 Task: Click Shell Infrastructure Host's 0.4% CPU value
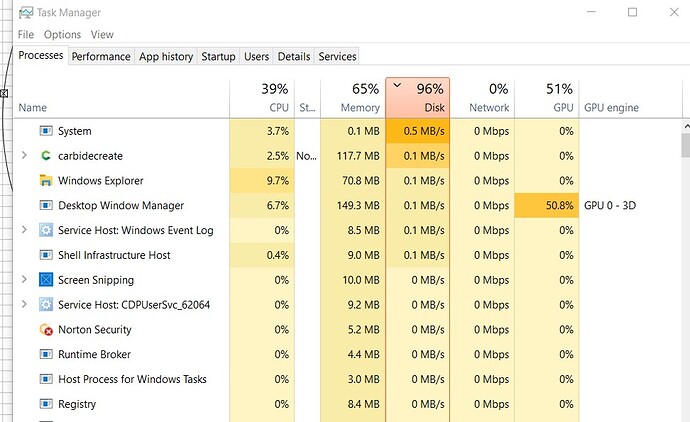tap(262, 255)
